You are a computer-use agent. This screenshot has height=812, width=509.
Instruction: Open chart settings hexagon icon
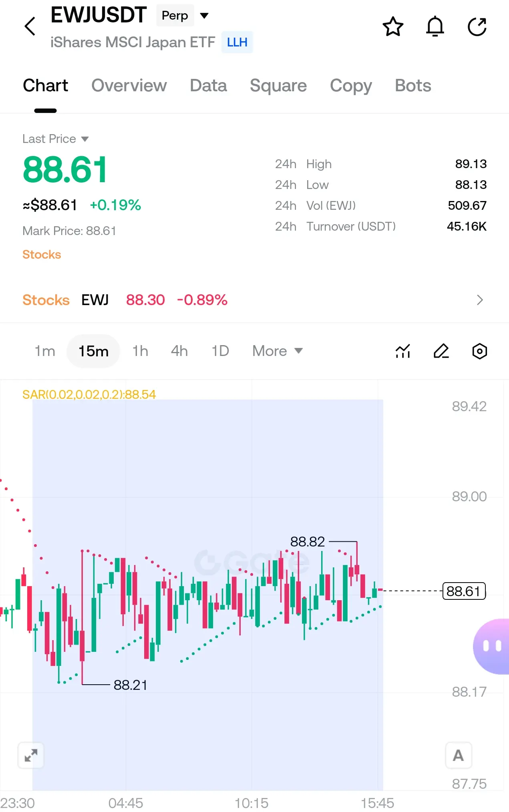[479, 351]
